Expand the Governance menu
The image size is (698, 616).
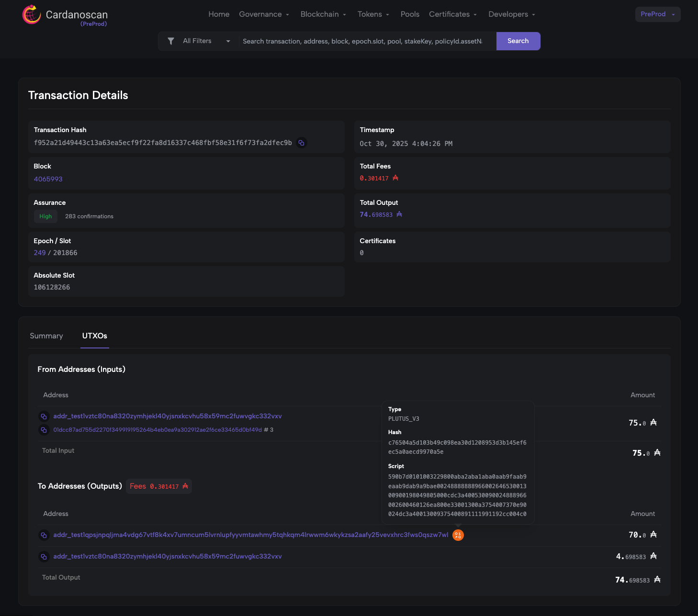click(x=264, y=14)
